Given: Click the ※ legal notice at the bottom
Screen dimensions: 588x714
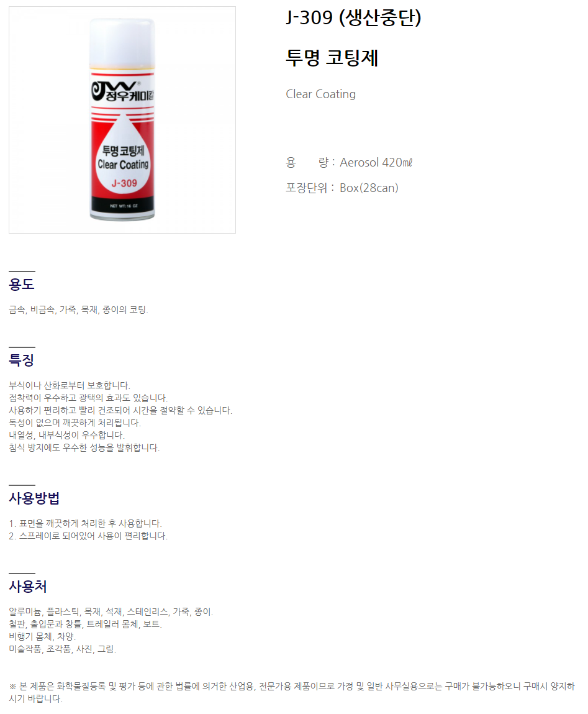Looking at the screenshot, I should (292, 692).
